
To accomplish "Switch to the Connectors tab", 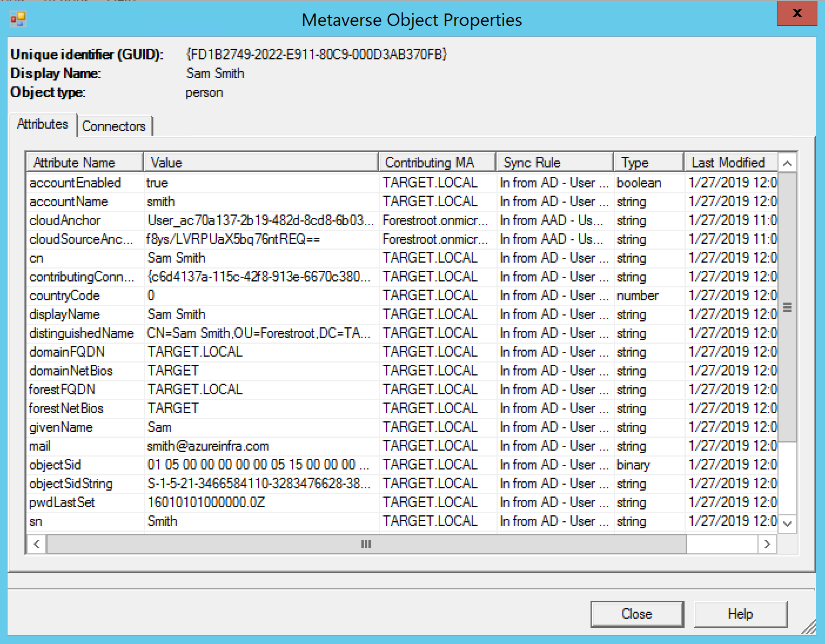I will (115, 126).
